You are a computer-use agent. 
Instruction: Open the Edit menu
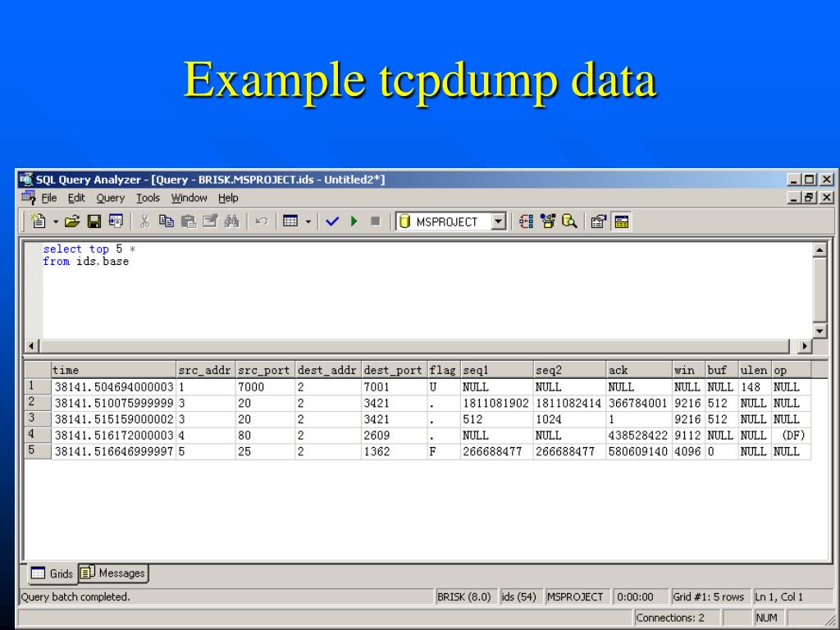point(76,199)
